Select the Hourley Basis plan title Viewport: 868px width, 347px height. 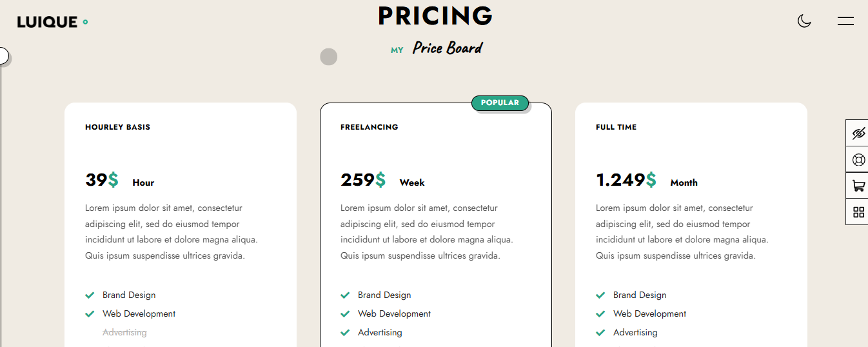pyautogui.click(x=117, y=127)
